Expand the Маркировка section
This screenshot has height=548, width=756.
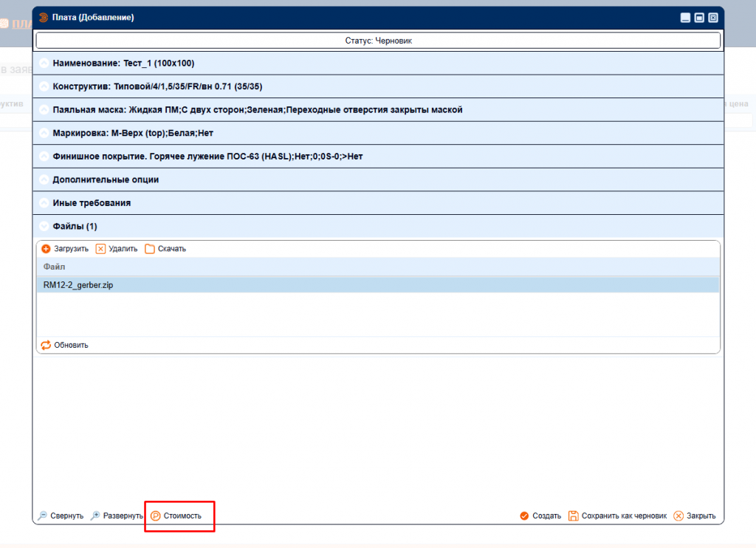(x=44, y=133)
